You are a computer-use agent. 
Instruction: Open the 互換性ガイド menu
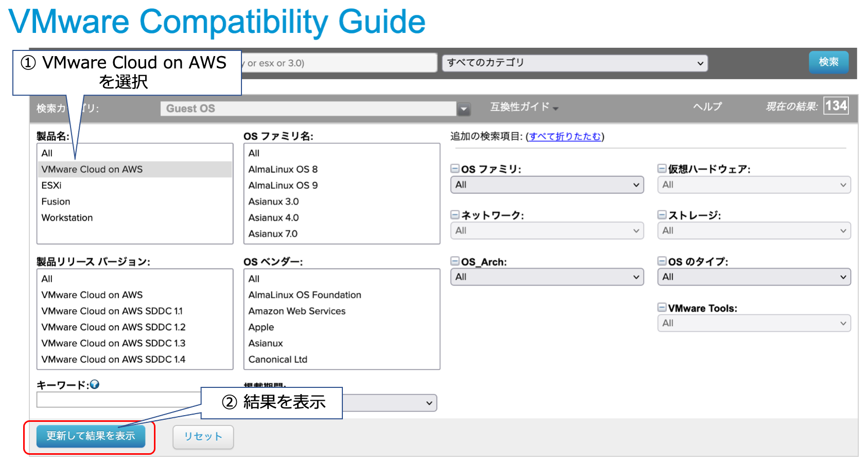pos(522,108)
